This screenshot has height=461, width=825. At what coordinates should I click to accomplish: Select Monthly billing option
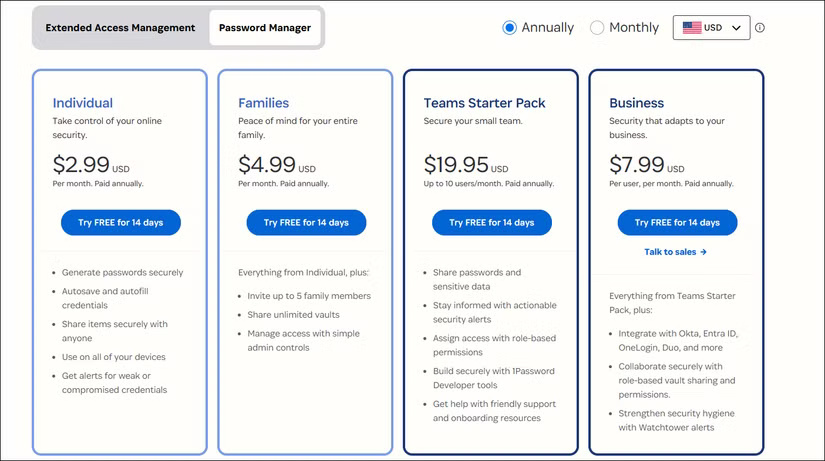coord(597,28)
